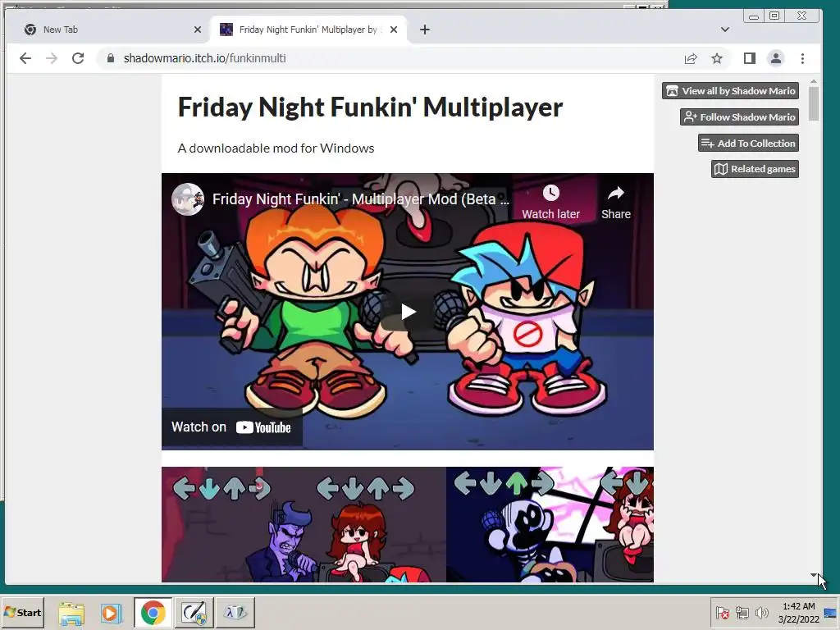Reload the itch.io page
The width and height of the screenshot is (840, 630).
click(78, 58)
